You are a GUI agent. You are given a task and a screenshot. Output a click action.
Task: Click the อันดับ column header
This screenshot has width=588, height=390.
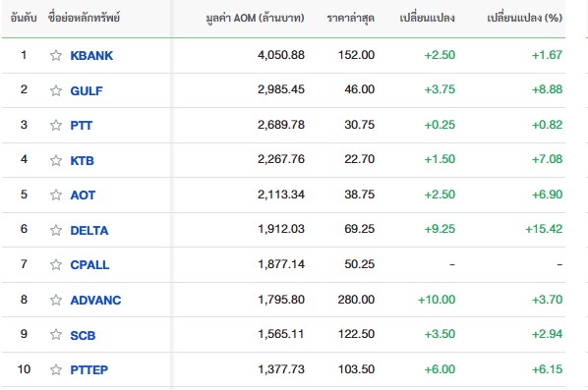(24, 18)
